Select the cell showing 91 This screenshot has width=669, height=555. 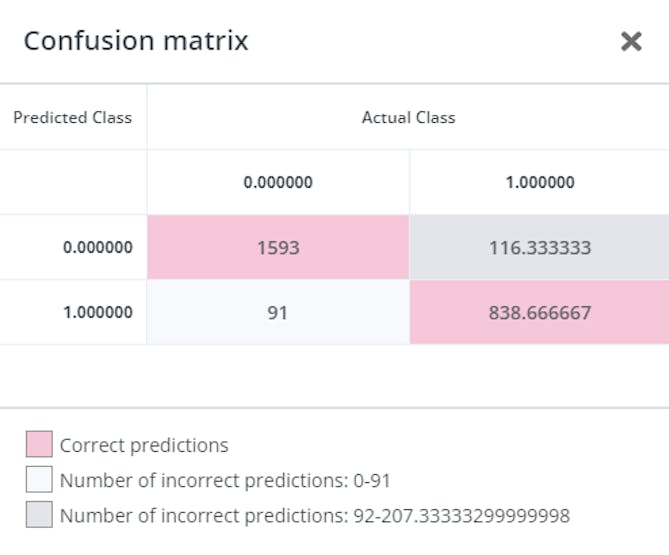coord(278,312)
